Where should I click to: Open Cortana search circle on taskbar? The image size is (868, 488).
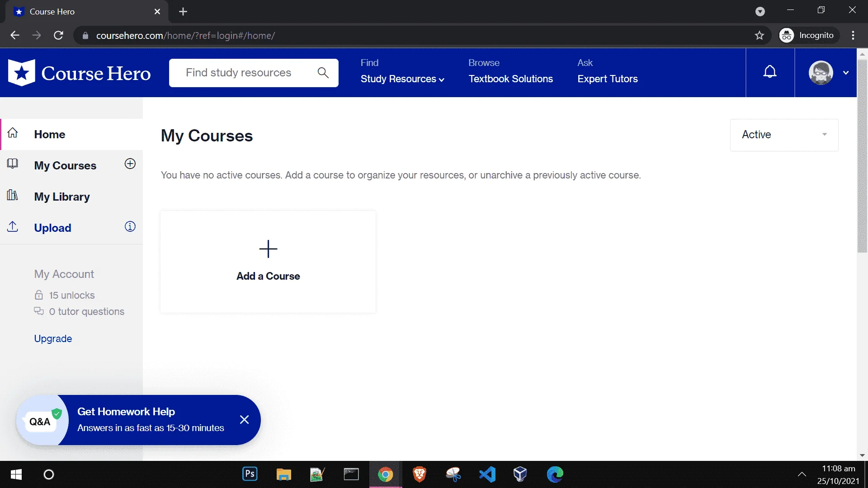pos(49,474)
